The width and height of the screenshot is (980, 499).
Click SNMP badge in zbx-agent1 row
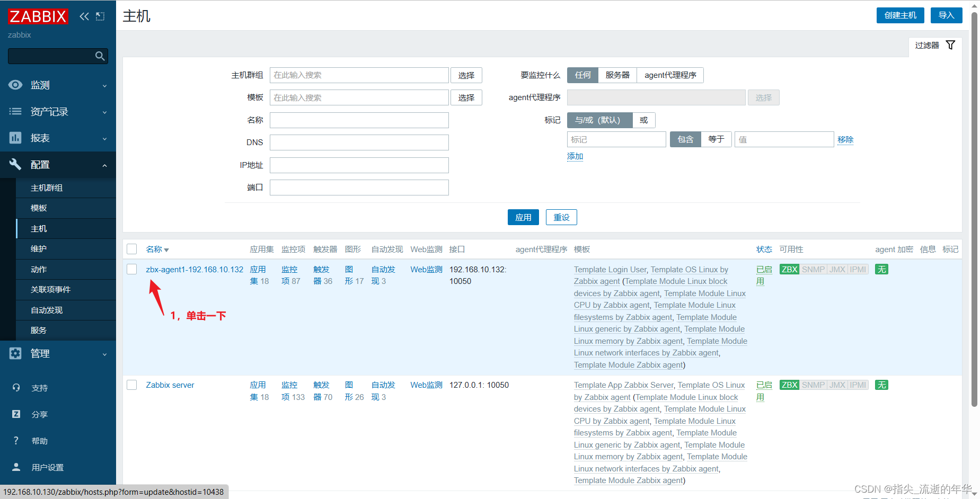813,270
